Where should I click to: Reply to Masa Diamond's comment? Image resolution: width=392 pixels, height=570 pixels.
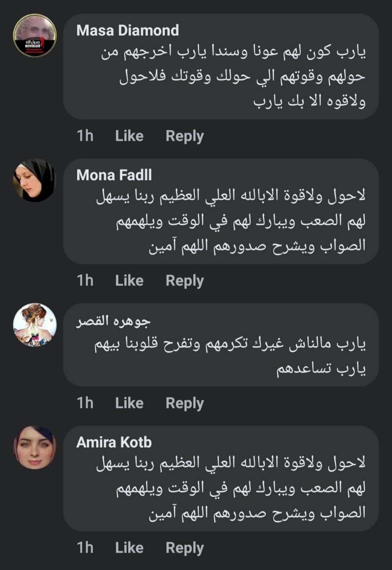tap(185, 136)
